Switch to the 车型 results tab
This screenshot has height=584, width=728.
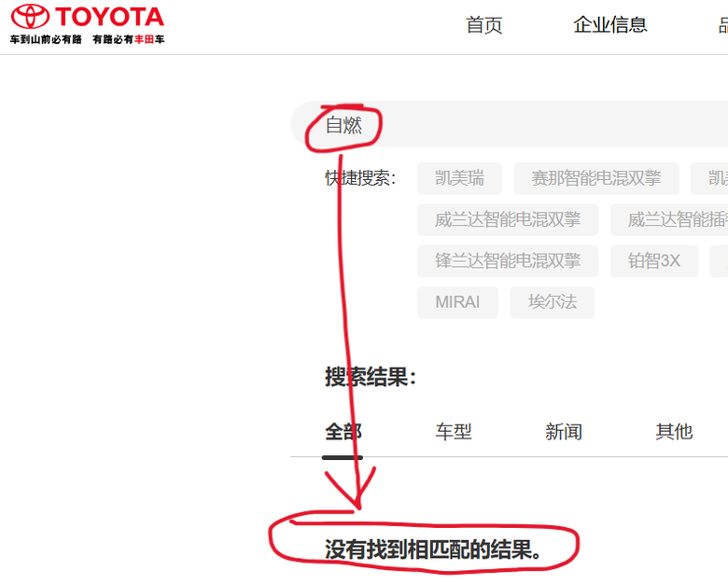(454, 432)
